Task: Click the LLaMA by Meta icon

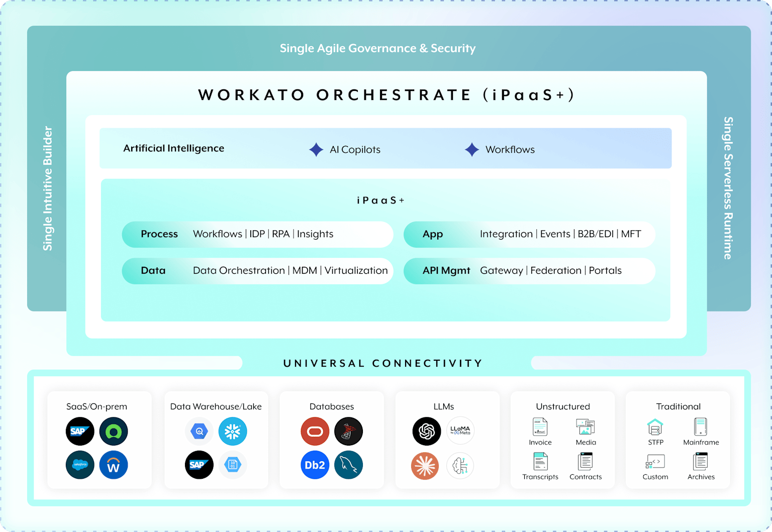Action: tap(460, 431)
